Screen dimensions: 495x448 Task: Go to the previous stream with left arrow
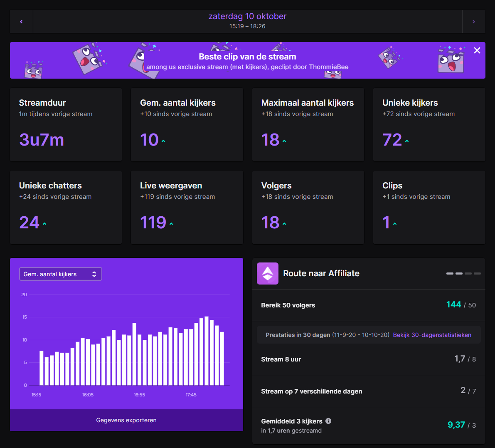pyautogui.click(x=21, y=22)
